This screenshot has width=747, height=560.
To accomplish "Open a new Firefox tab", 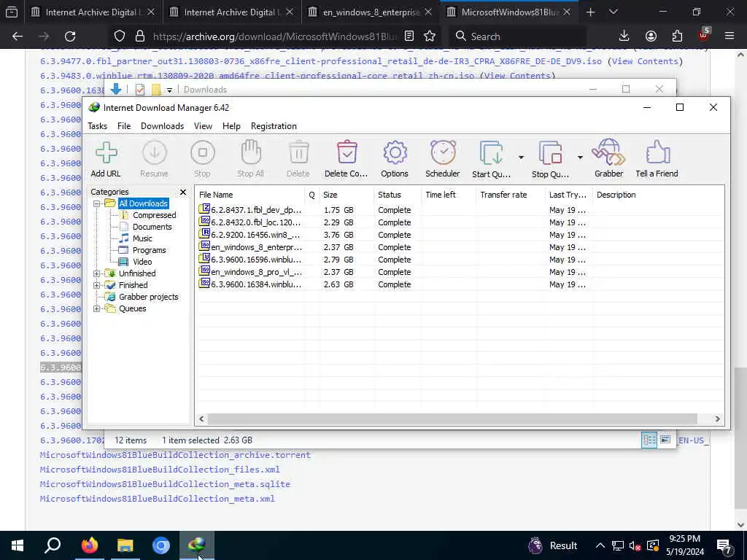I will coord(591,12).
